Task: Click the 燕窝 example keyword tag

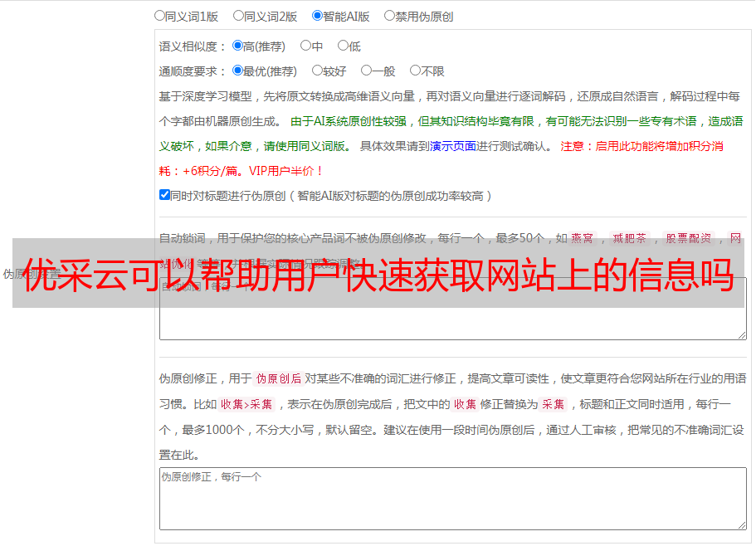Action: (x=582, y=238)
